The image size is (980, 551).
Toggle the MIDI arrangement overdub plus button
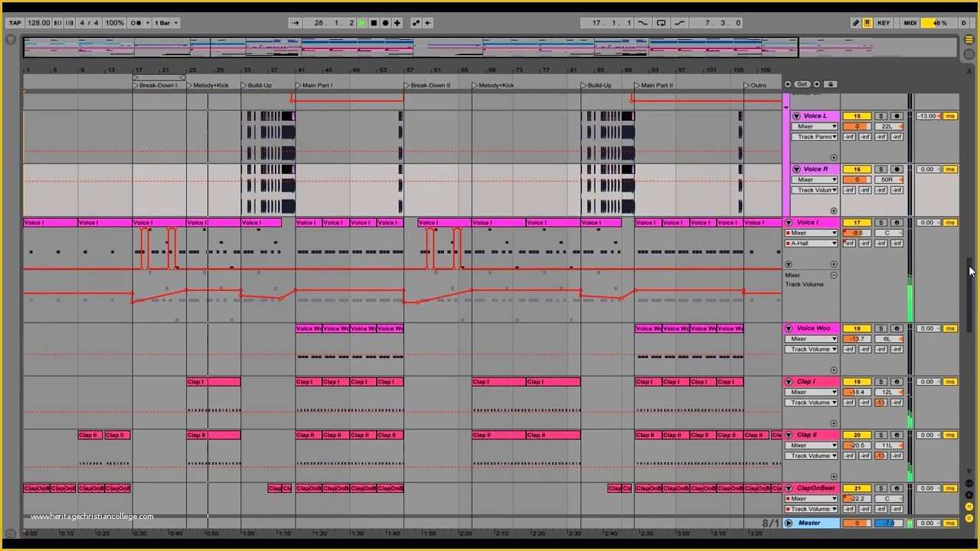coord(397,23)
